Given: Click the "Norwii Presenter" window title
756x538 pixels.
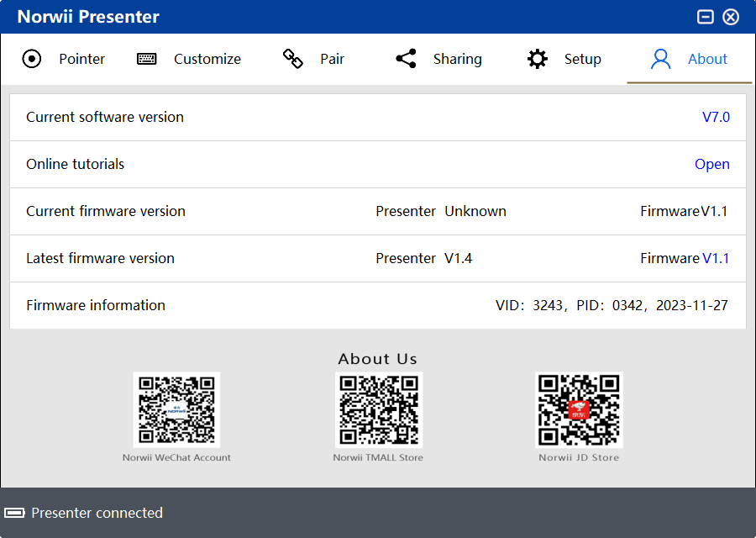Looking at the screenshot, I should [88, 17].
